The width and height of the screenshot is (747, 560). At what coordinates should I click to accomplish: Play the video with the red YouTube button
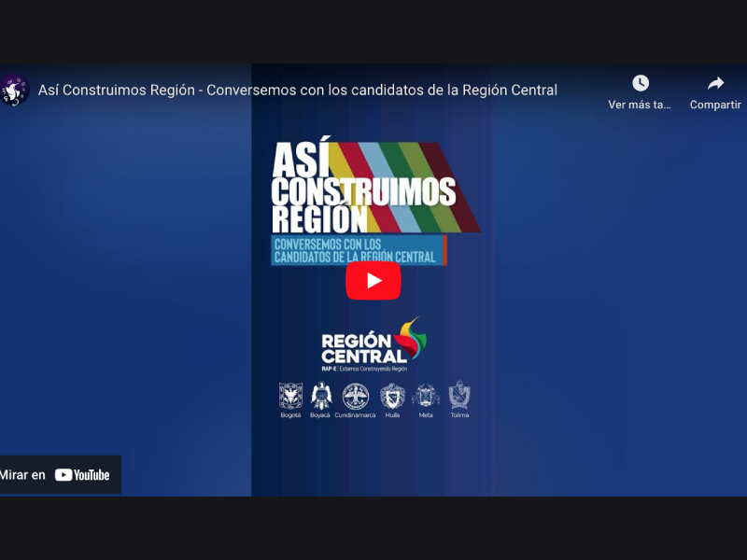coord(373,281)
